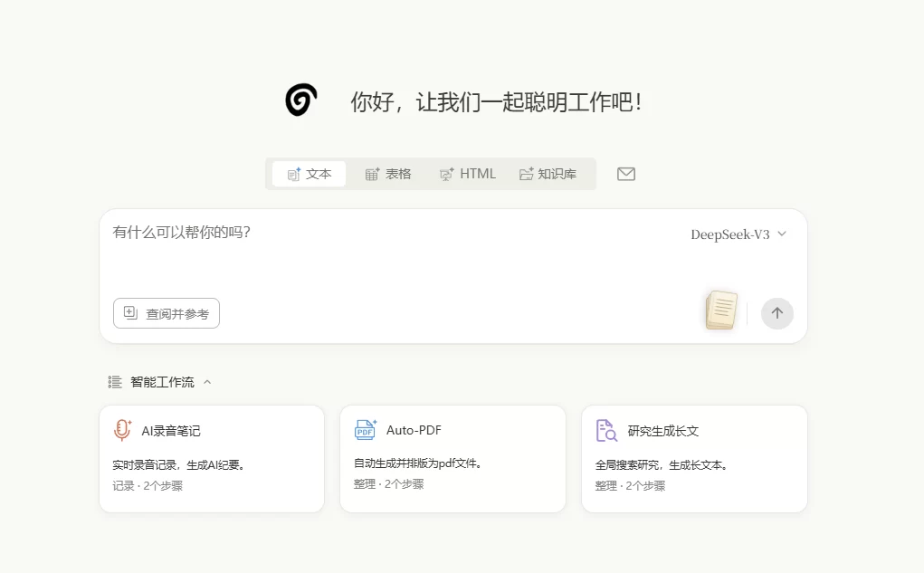Select the HTML tab
924x573 pixels.
[468, 174]
